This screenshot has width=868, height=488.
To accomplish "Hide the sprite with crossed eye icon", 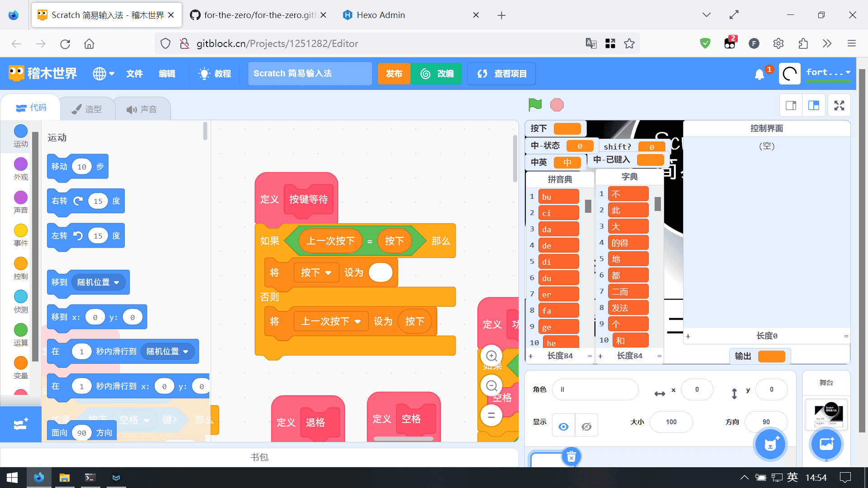I will click(x=586, y=426).
